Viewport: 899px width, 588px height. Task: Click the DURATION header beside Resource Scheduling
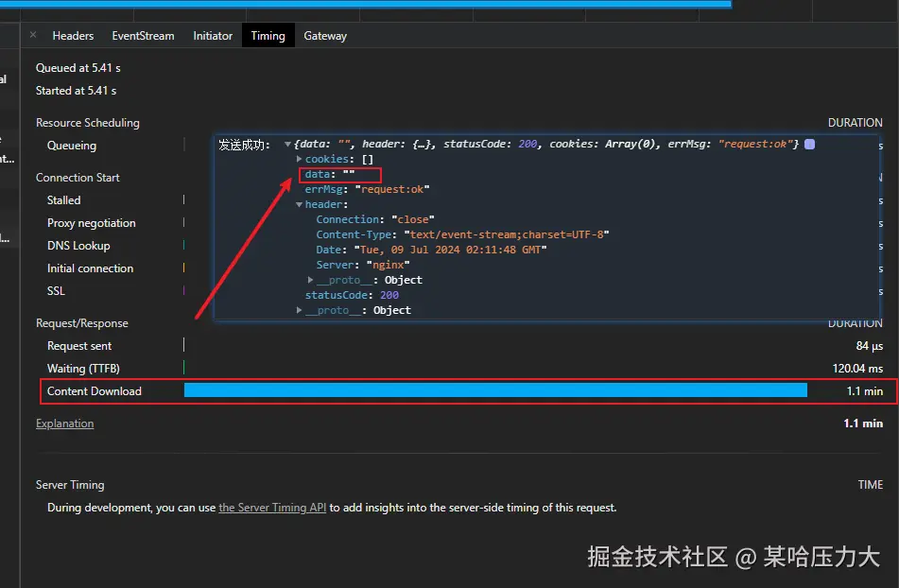click(855, 123)
